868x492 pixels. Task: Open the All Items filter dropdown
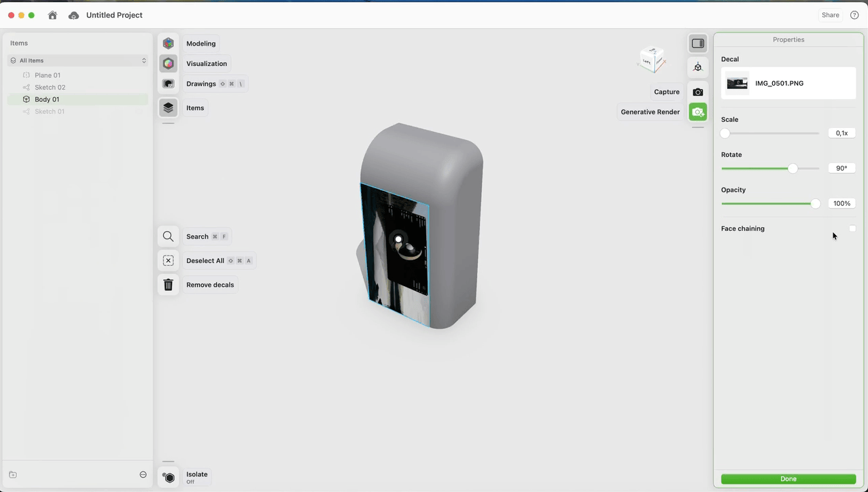coord(78,60)
